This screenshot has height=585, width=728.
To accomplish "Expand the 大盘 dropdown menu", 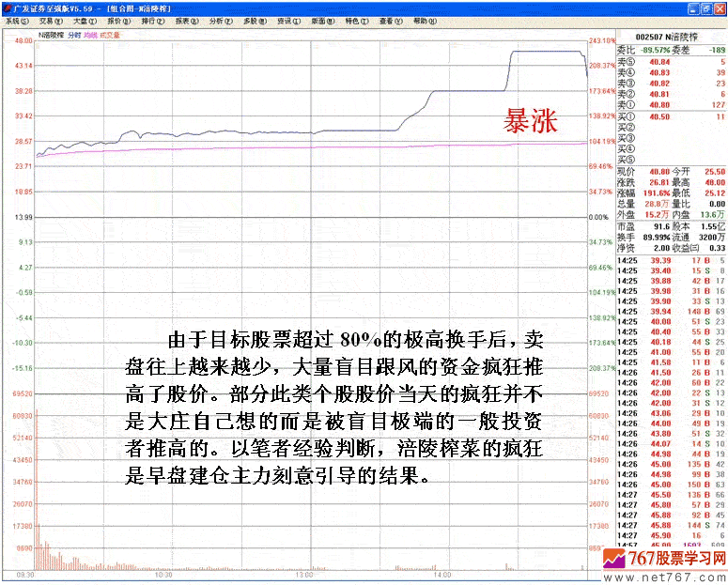I will tap(85, 19).
